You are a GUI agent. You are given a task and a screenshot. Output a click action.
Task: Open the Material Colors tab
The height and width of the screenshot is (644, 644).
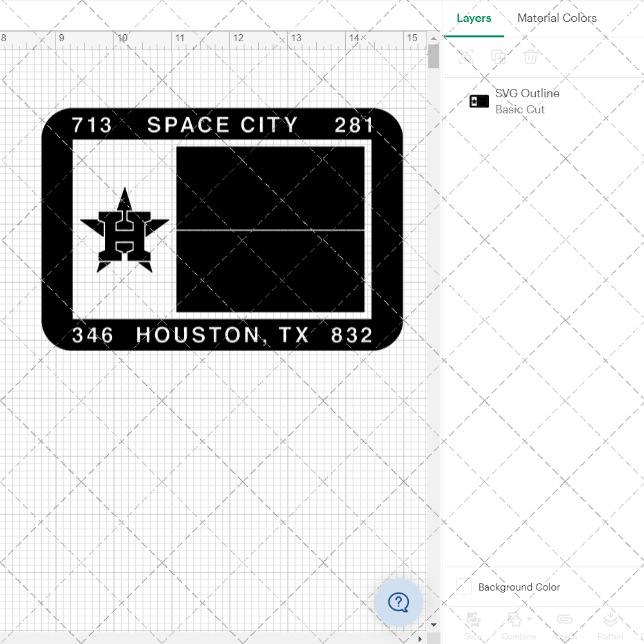(556, 18)
